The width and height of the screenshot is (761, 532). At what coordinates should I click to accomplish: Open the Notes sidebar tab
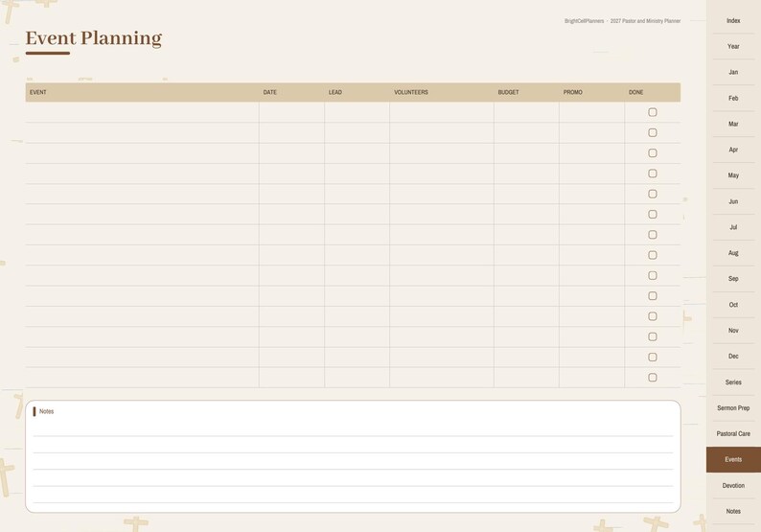[x=733, y=511]
